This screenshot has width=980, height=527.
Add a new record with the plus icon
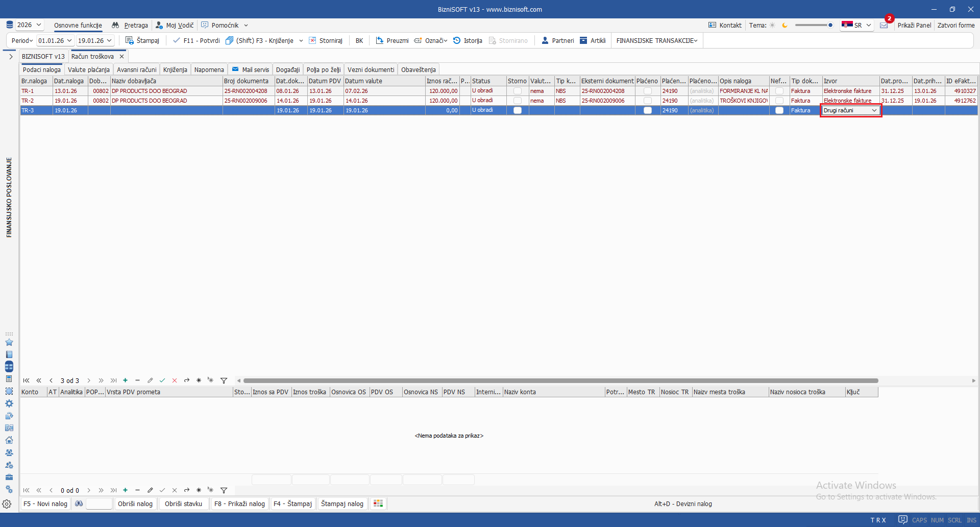click(x=126, y=380)
